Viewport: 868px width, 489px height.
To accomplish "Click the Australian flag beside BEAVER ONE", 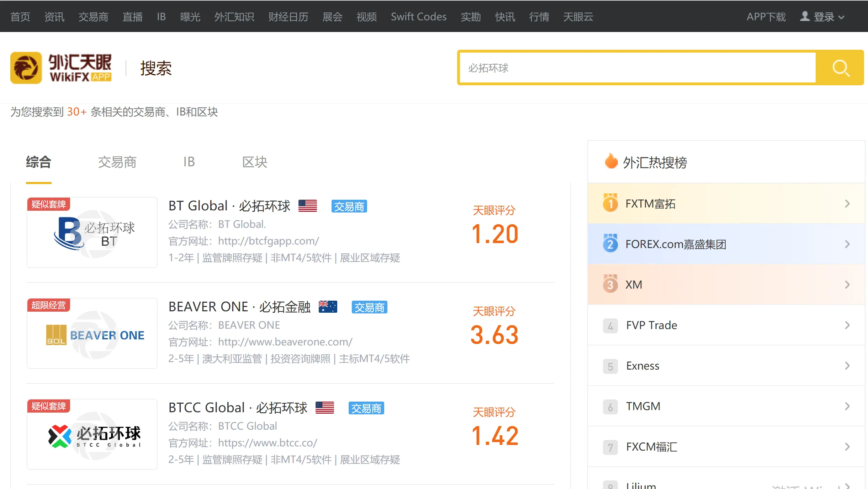I will point(328,307).
